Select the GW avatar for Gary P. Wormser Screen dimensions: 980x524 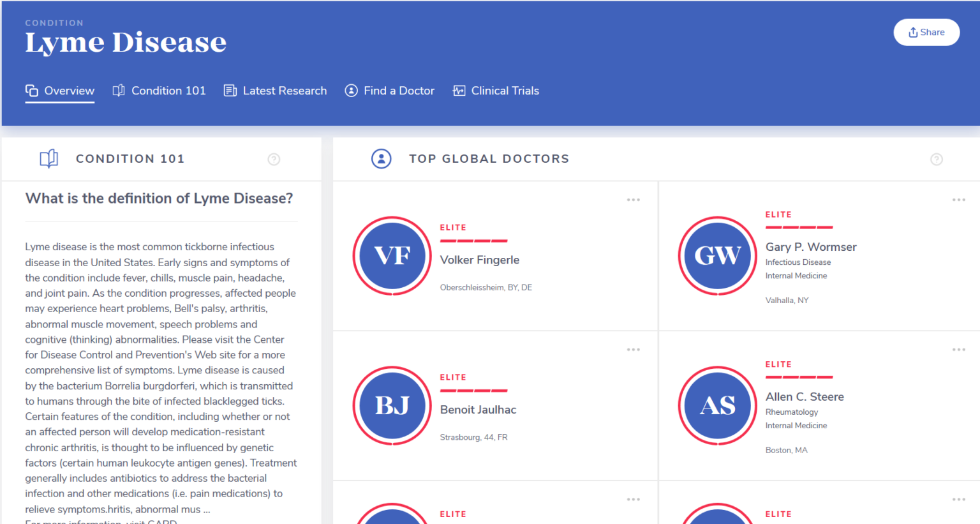[x=717, y=256]
